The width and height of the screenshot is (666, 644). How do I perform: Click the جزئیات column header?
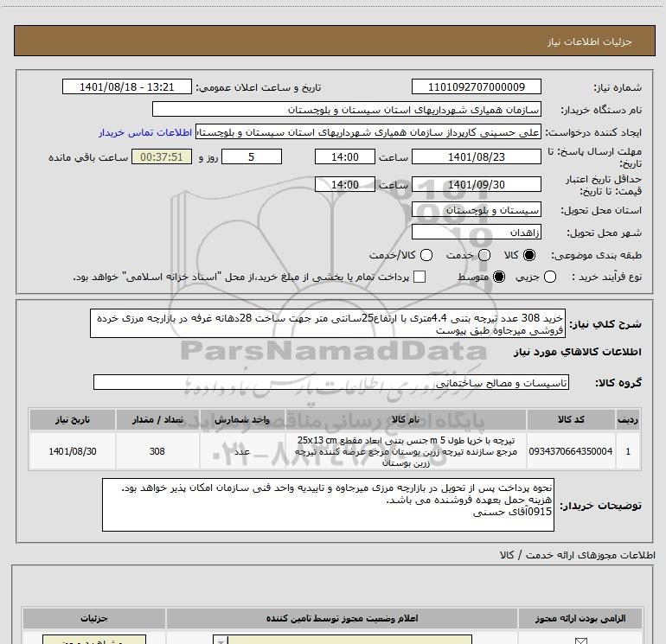94,618
